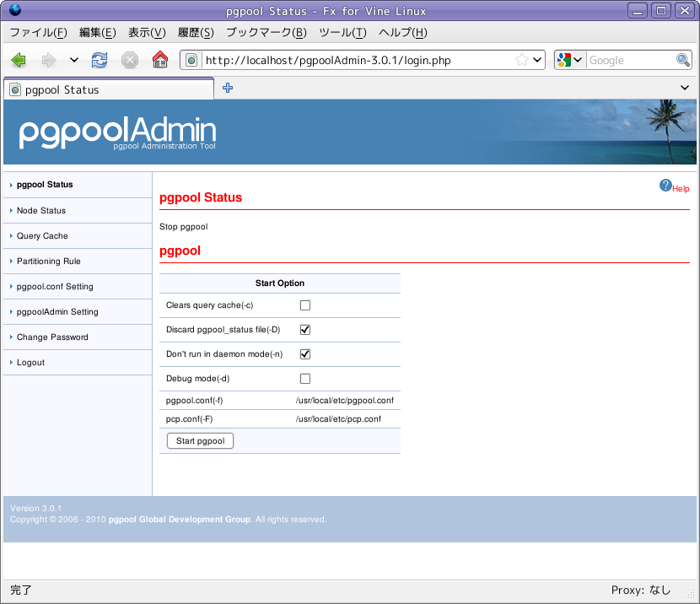This screenshot has height=604, width=700.
Task: Open the 履歴(S) menu
Action: [x=196, y=33]
